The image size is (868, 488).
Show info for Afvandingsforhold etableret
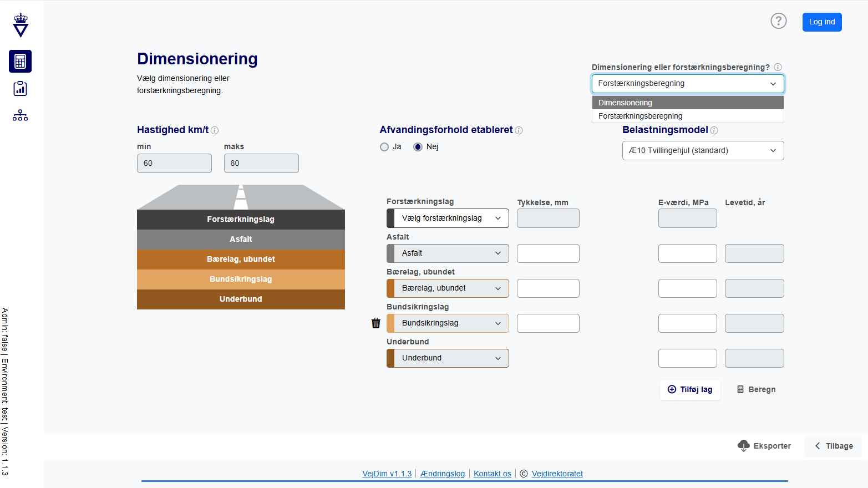coord(519,130)
